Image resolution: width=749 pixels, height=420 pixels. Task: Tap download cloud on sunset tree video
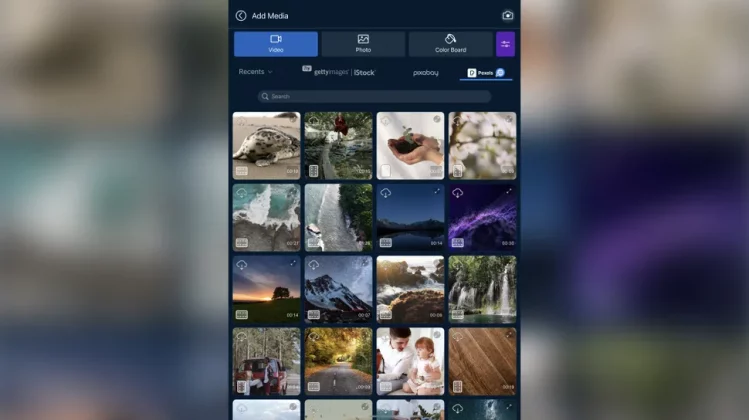coord(241,265)
